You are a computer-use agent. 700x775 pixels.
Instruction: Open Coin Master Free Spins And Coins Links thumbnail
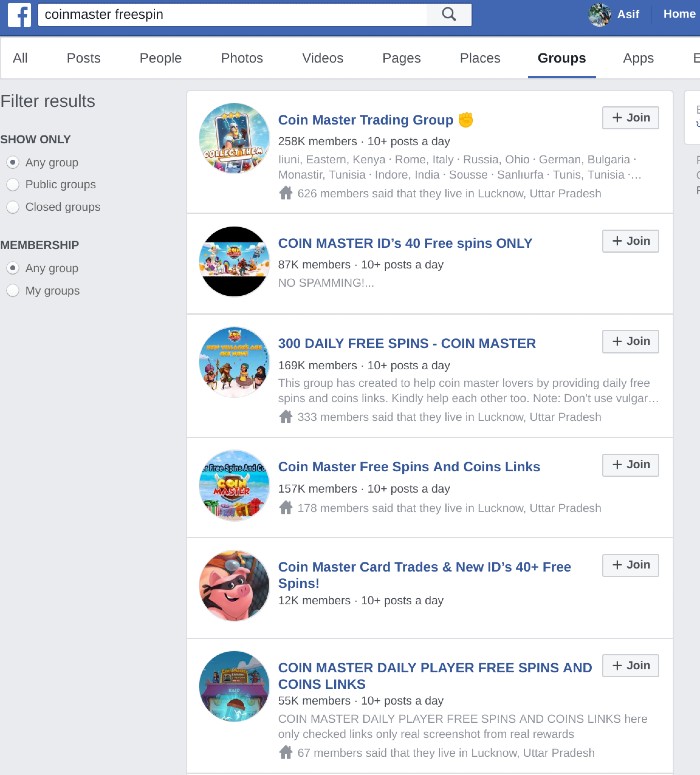(x=234, y=485)
